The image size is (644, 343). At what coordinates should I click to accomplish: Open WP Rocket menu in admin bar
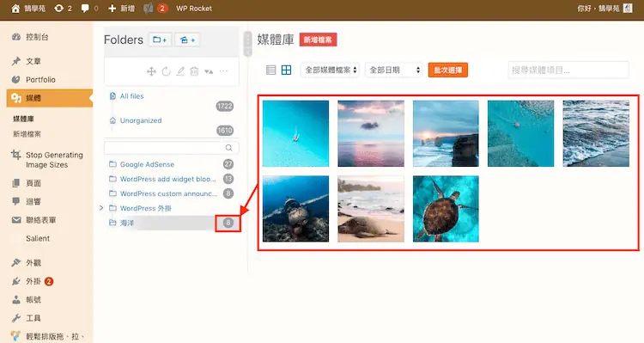pos(194,9)
